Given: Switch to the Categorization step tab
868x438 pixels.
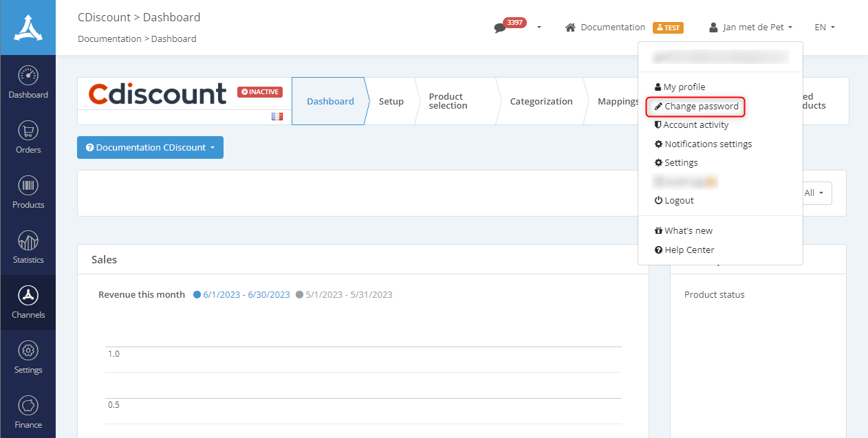Looking at the screenshot, I should click(541, 102).
